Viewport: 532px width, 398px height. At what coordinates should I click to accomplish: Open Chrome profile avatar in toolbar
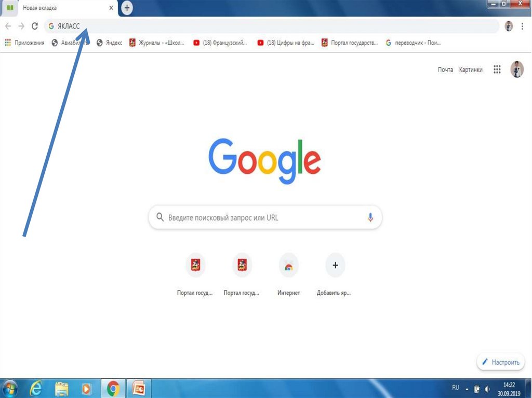(x=509, y=26)
